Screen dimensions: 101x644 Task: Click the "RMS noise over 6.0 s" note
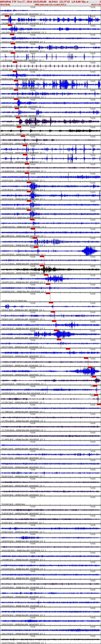click(x=50, y=4)
